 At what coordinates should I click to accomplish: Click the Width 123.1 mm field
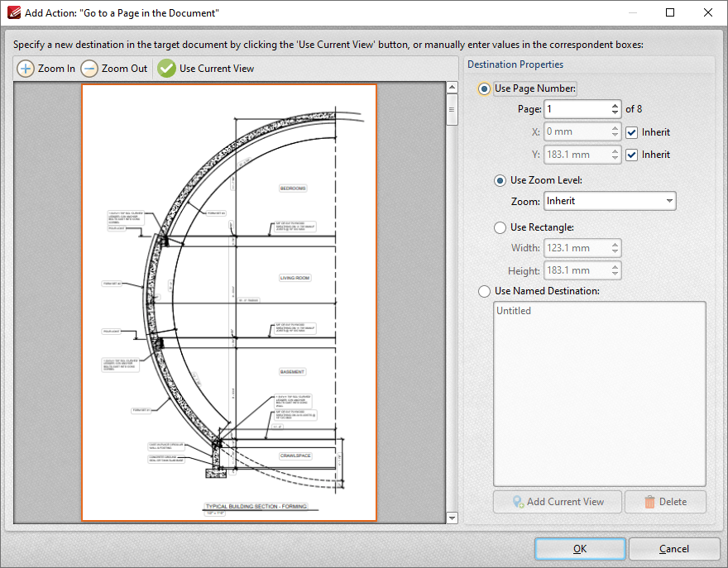pos(577,248)
